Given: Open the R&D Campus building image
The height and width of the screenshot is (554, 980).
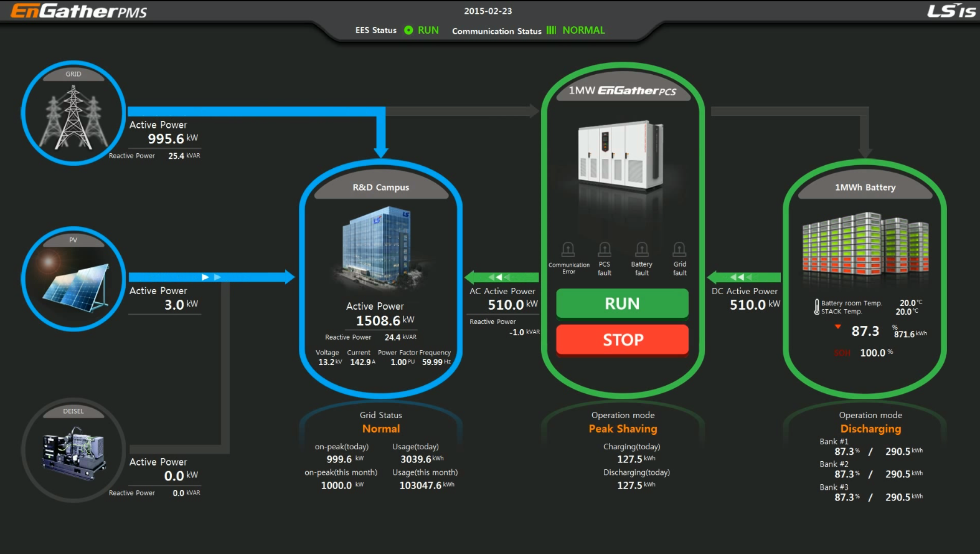Looking at the screenshot, I should (380, 247).
